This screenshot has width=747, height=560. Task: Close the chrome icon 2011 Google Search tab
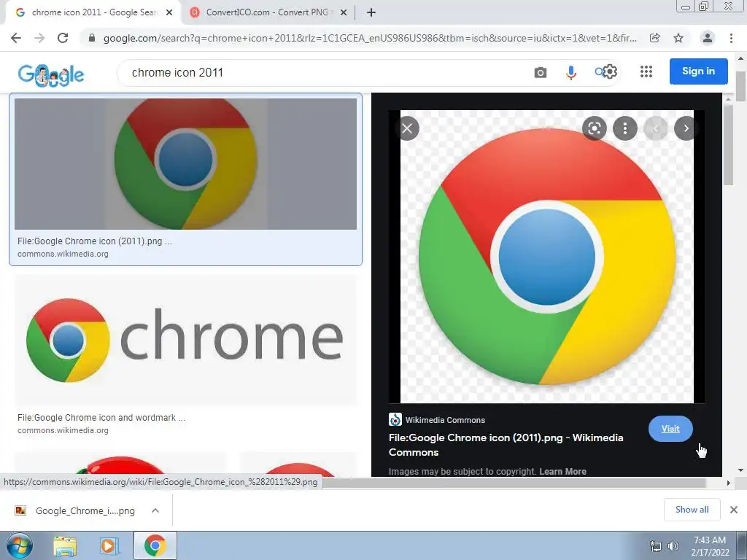click(169, 12)
